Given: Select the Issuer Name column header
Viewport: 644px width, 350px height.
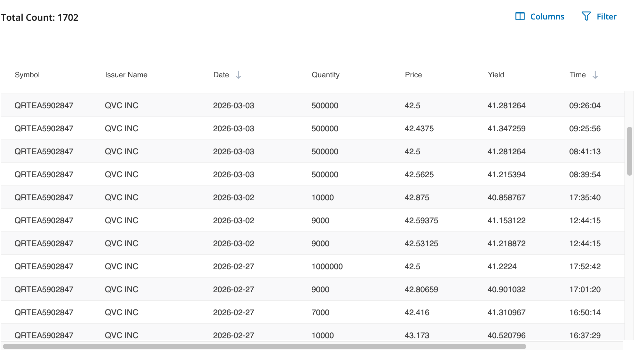Looking at the screenshot, I should (x=126, y=75).
